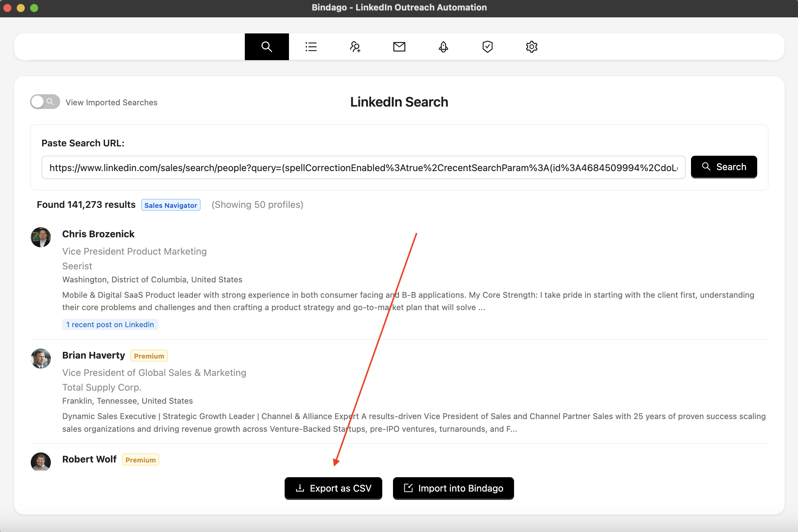Open the add connections people icon tab
Image resolution: width=798 pixels, height=532 pixels.
pos(355,46)
